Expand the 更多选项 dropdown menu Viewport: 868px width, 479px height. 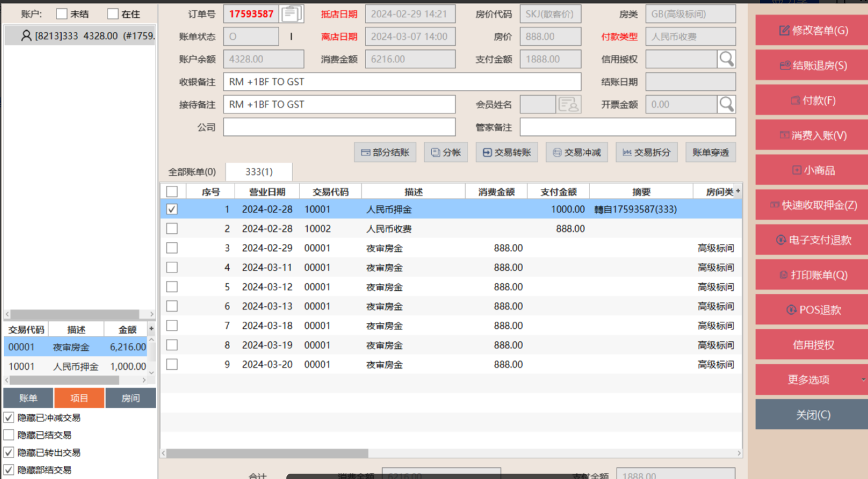point(813,380)
